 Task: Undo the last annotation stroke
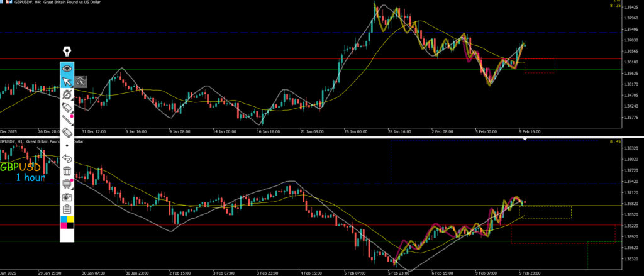pos(67,158)
